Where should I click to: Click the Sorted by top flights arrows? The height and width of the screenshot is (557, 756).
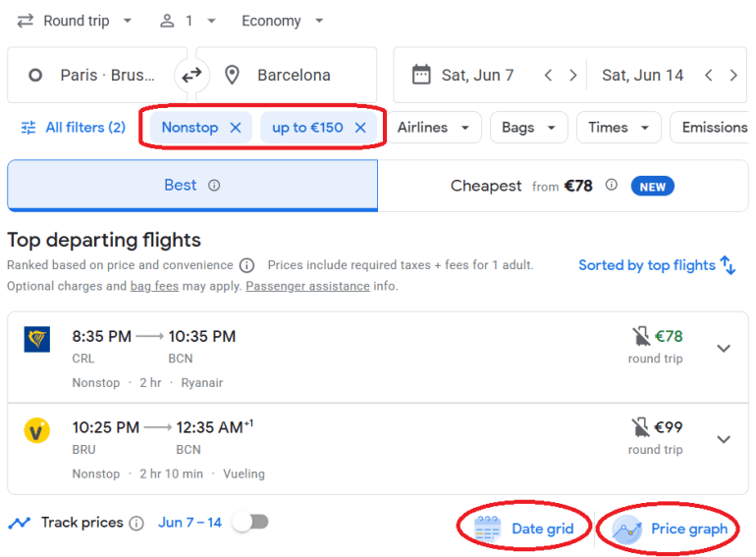tap(728, 265)
